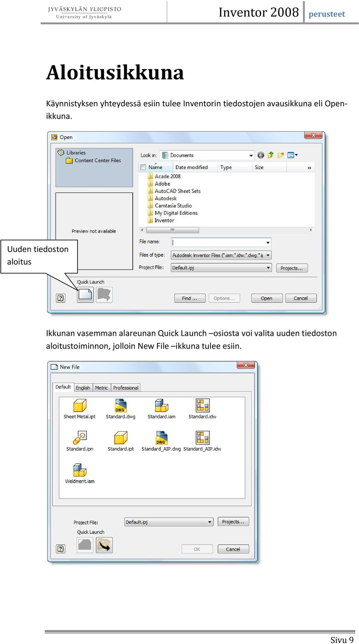This screenshot has height=644, width=359.
Task: Click the horizontal scrollbar thumb in file list
Action: [172, 230]
